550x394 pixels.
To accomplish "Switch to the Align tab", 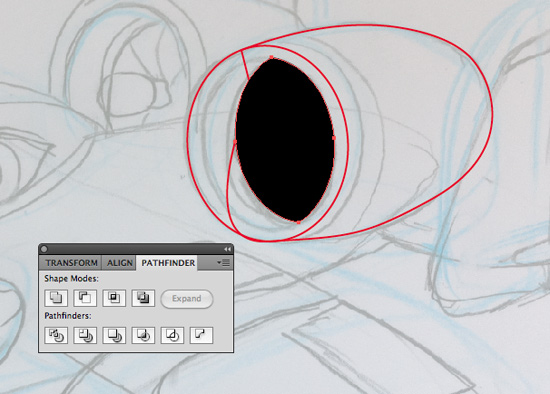I will pos(120,263).
